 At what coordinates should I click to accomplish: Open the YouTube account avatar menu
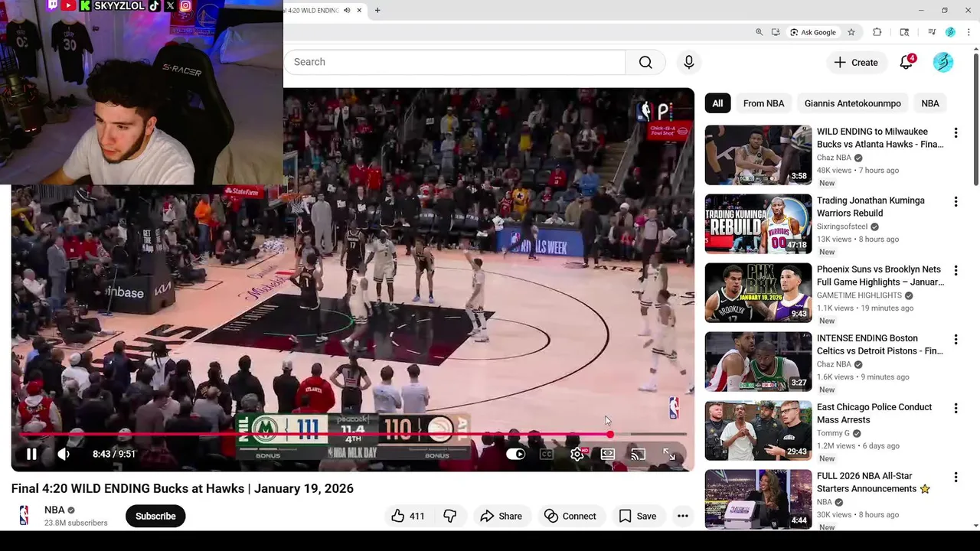pos(943,63)
